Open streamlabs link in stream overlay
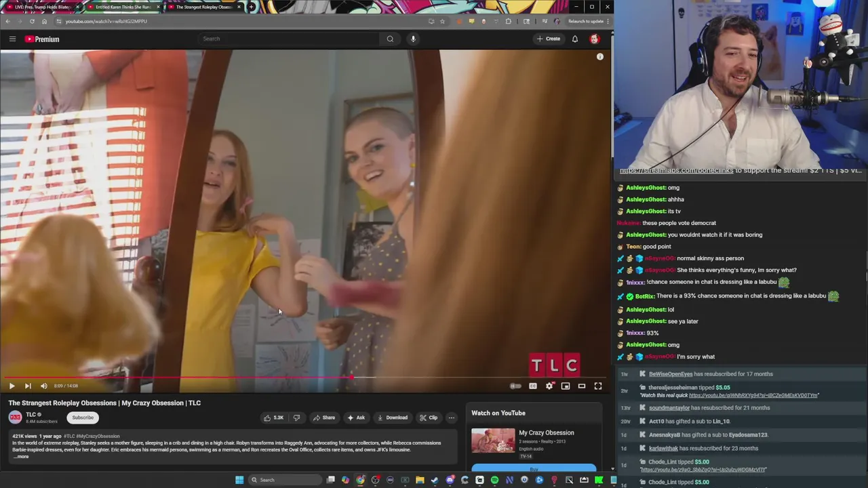This screenshot has width=868, height=488. pyautogui.click(x=676, y=171)
